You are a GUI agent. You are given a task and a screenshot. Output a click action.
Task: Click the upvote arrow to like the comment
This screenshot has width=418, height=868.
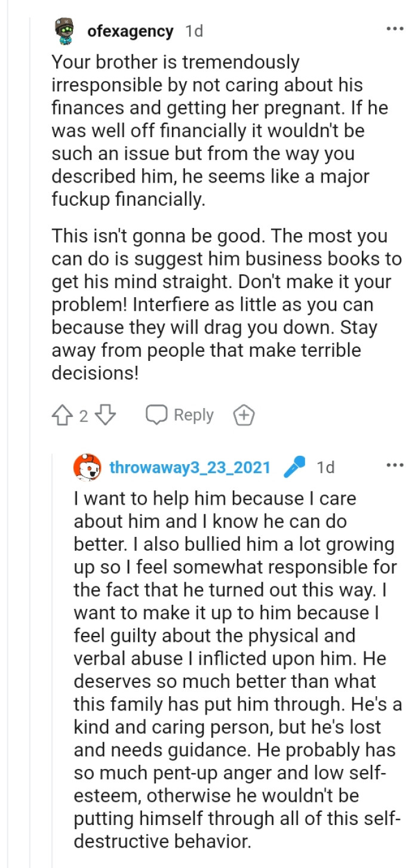pos(62,415)
